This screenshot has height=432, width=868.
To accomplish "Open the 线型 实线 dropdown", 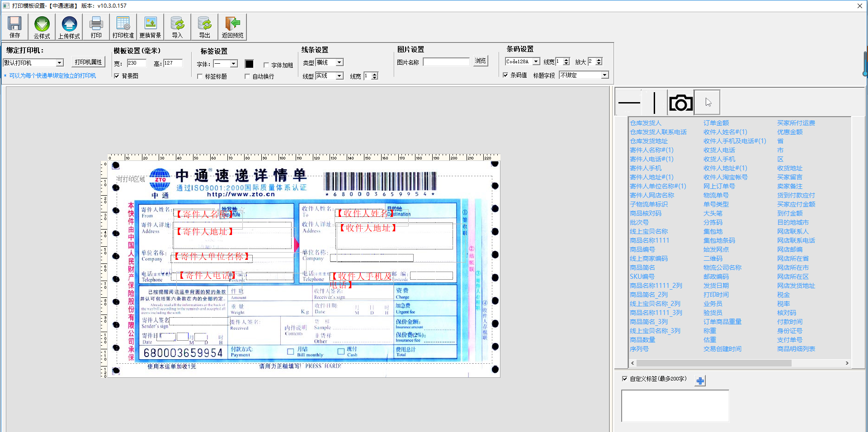I will [x=340, y=75].
